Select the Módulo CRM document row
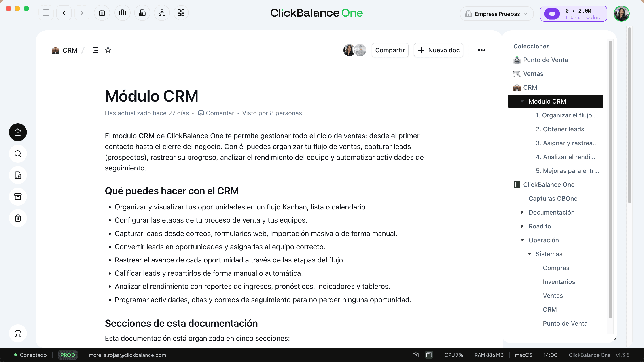 pos(555,101)
